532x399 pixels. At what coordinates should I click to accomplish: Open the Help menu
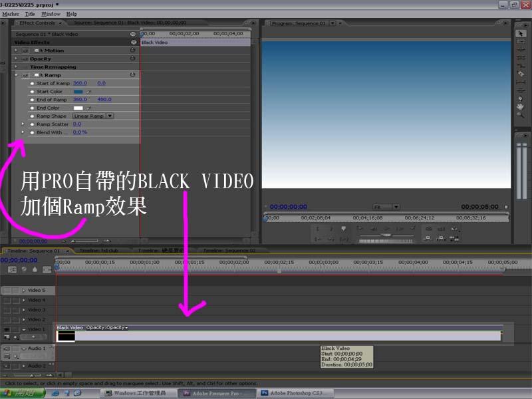[72, 14]
